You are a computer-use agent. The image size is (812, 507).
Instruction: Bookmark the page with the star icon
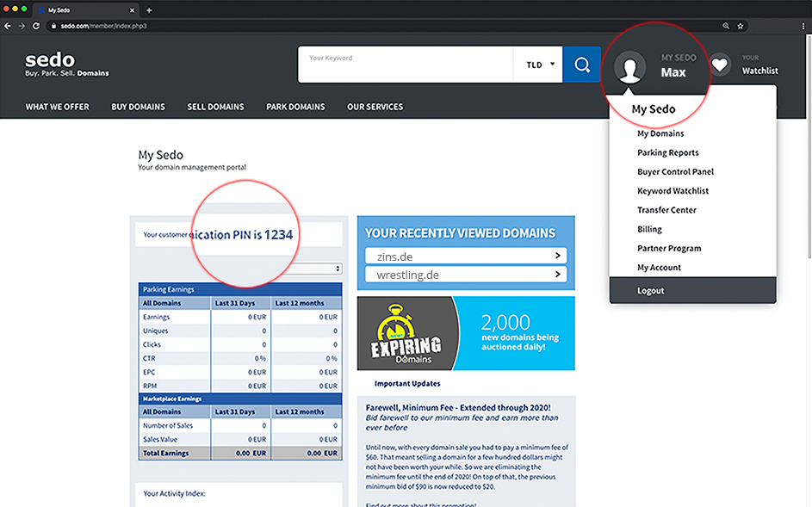[x=741, y=26]
